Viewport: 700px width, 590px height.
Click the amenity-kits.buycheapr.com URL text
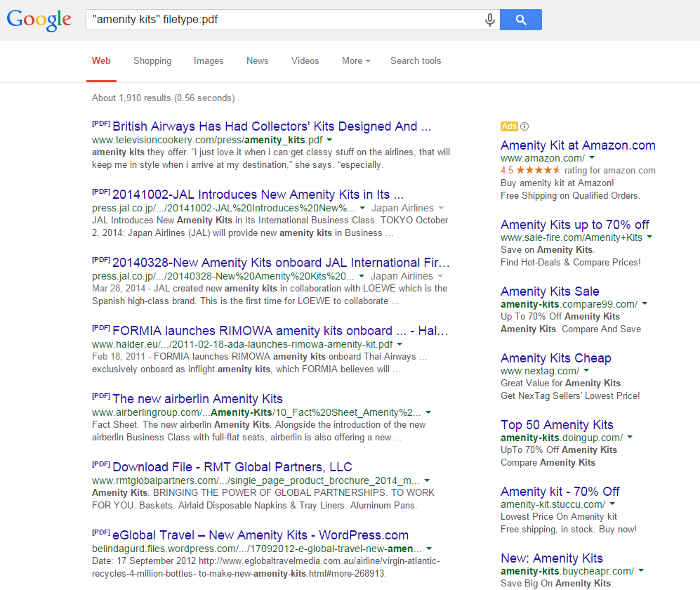click(x=567, y=571)
